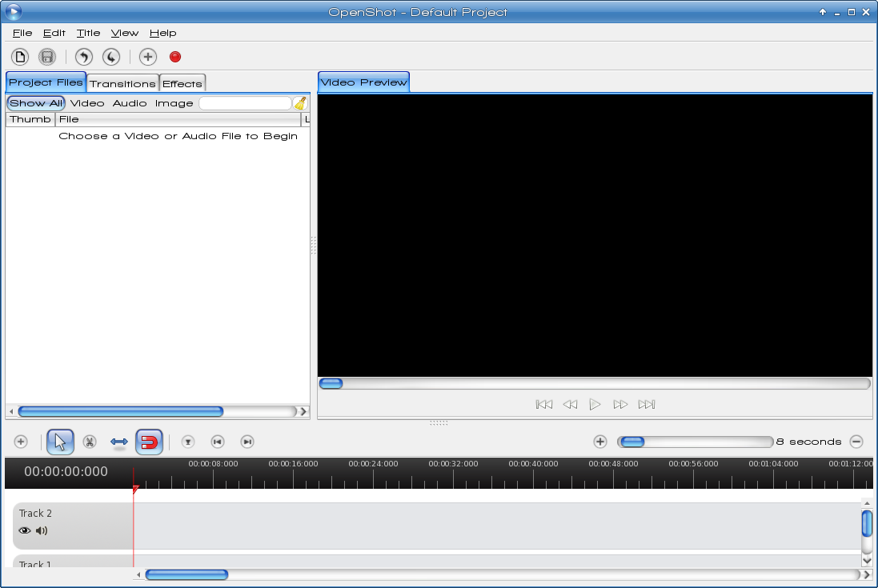This screenshot has height=588, width=878.
Task: Save the project using the floppy disk icon
Action: tap(47, 57)
